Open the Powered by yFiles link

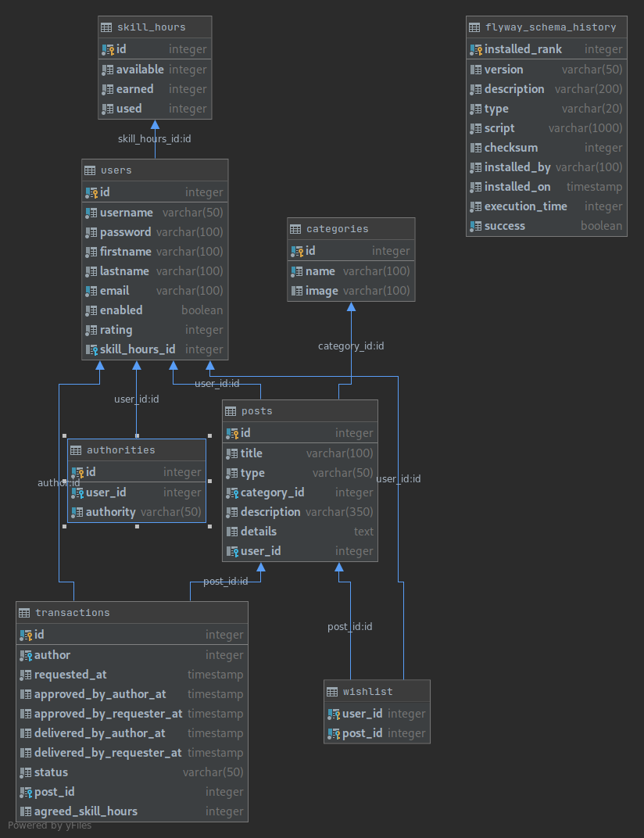coord(49,825)
